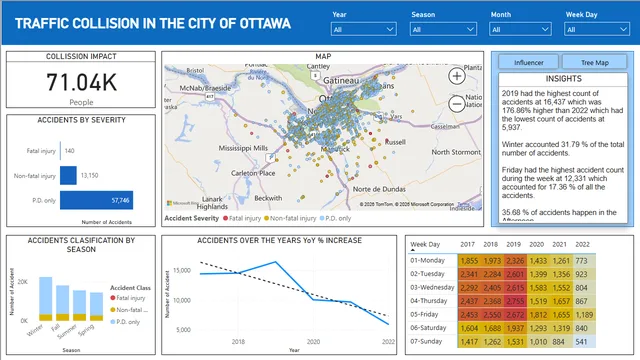Select the 01-Monday row label
Image resolution: width=640 pixels, height=360 pixels.
(x=427, y=260)
